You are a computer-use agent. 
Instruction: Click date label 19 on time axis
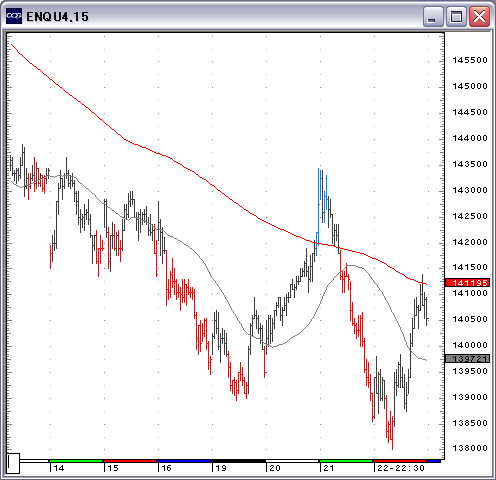point(221,468)
